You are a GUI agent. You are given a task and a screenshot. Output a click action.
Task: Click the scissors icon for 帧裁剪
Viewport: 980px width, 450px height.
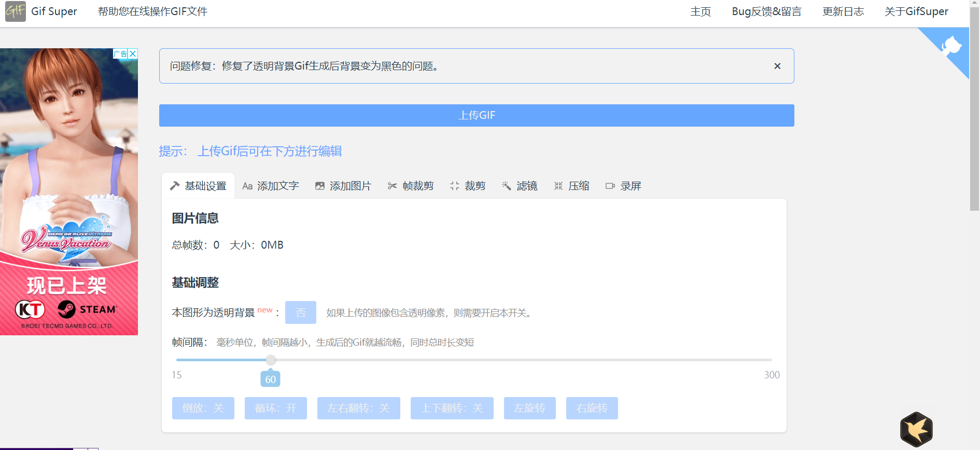(x=393, y=186)
